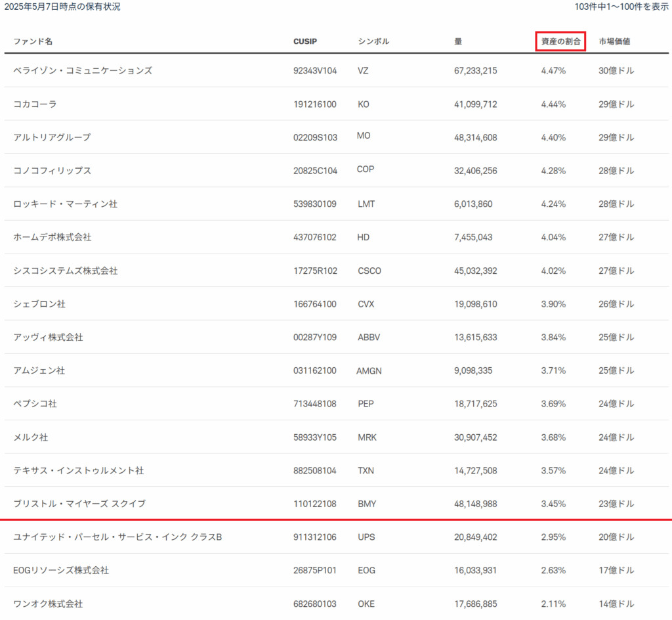Select the asset share 4.04%
The height and width of the screenshot is (620, 672).
pyautogui.click(x=553, y=237)
